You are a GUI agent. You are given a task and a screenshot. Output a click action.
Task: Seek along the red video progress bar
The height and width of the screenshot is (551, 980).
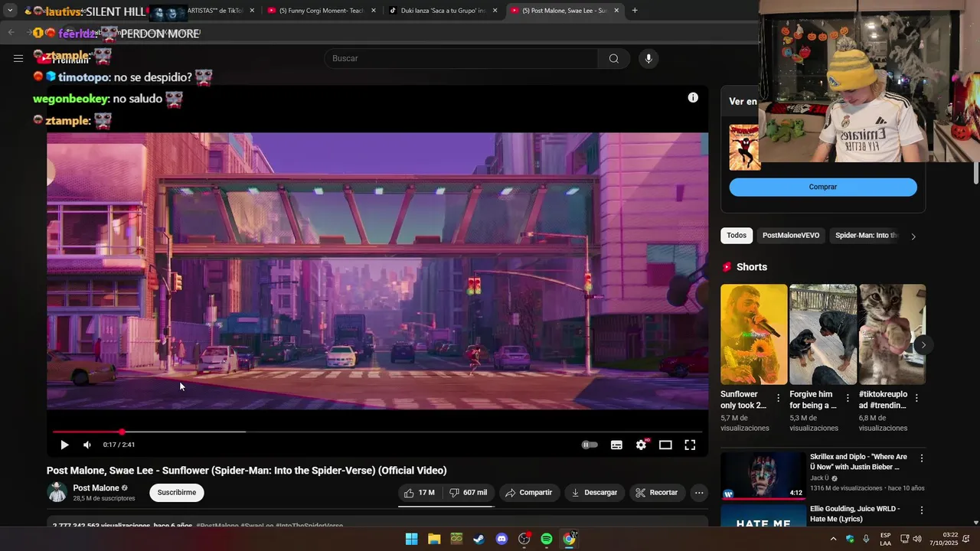point(377,432)
